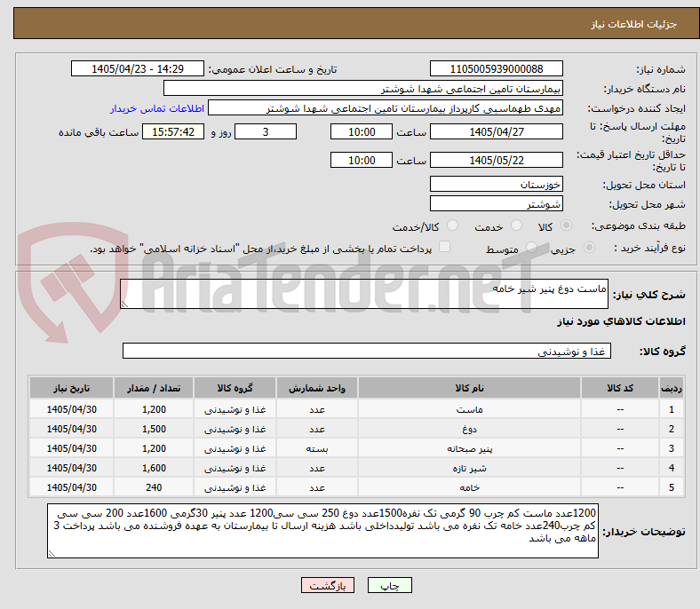
Task: Click the ردیف column header
Action: coord(671,388)
